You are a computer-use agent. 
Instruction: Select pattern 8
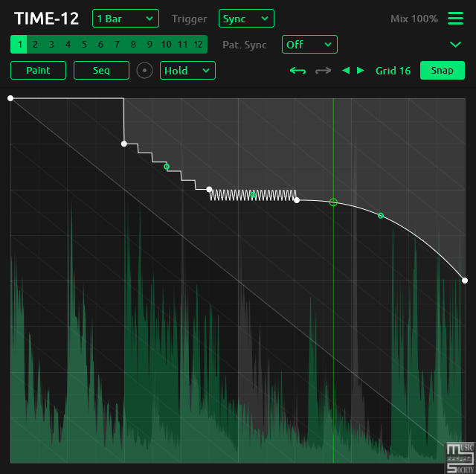(134, 45)
